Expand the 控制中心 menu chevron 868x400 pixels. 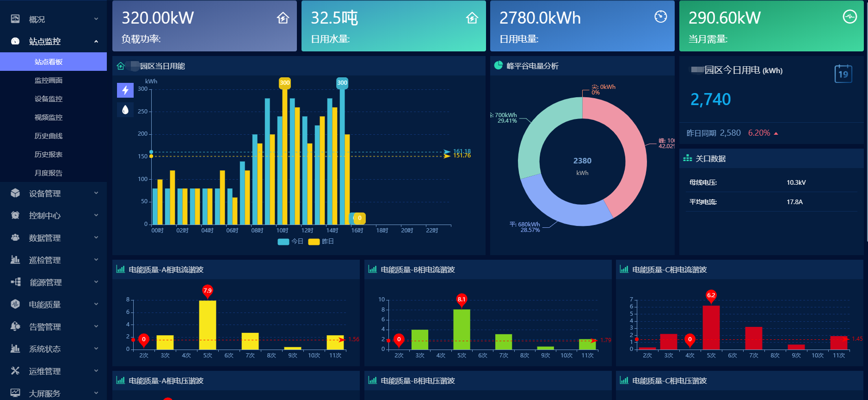(96, 215)
